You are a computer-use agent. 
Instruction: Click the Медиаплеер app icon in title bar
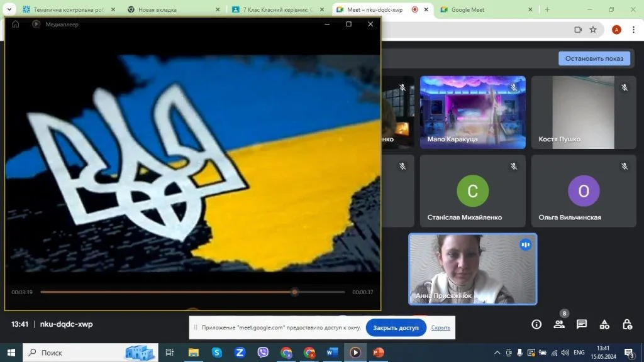[36, 25]
